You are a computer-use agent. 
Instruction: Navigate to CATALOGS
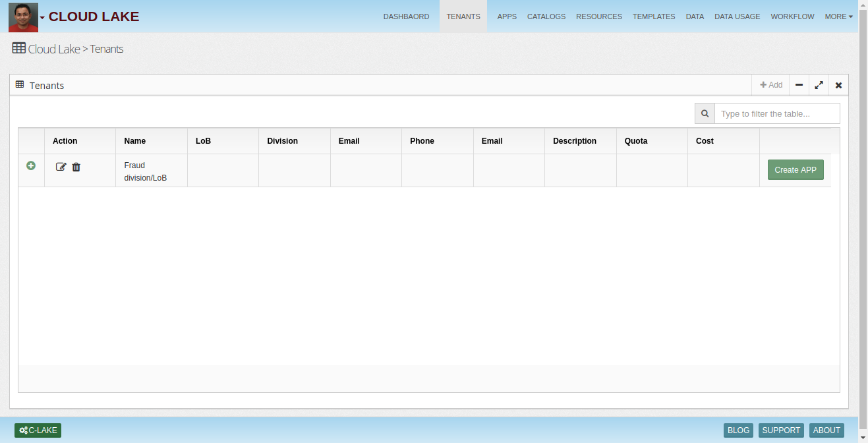(546, 16)
